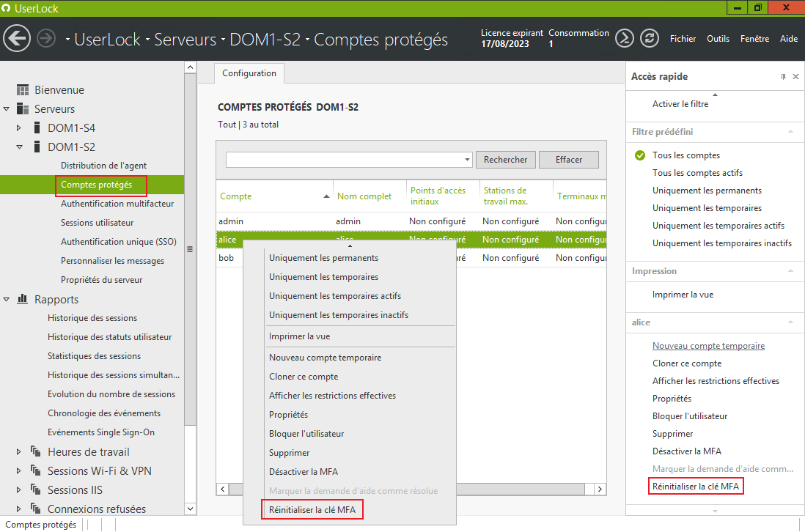Image resolution: width=805 pixels, height=532 pixels.
Task: Click the Sessions IIS report icon
Action: coord(35,489)
